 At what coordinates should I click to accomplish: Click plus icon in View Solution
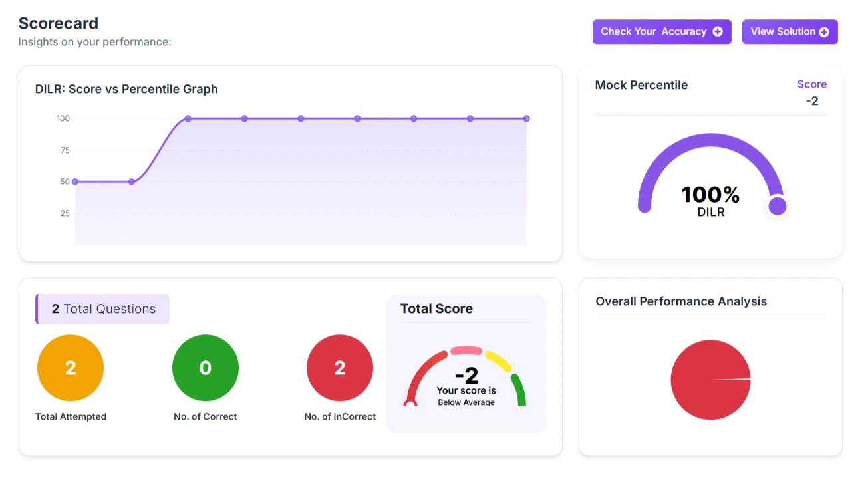[824, 32]
